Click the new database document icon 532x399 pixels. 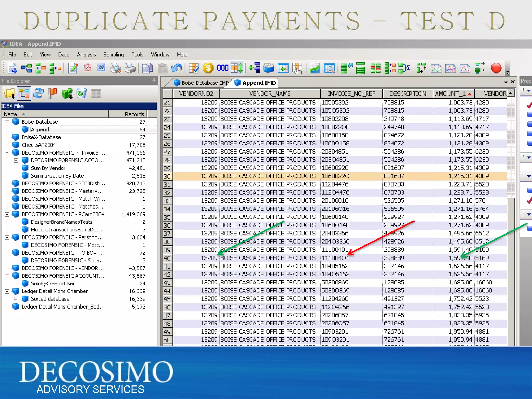tap(12, 68)
